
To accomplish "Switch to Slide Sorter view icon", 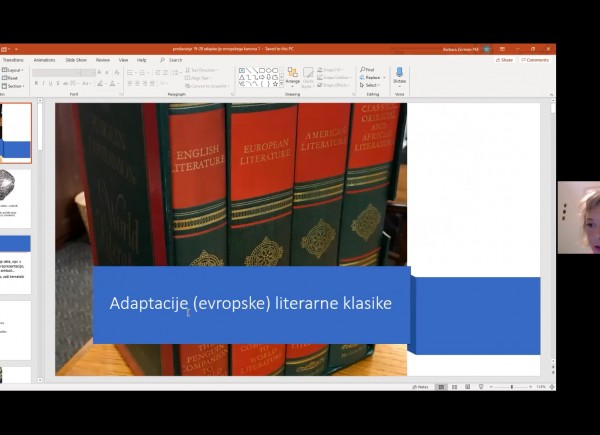I will click(x=454, y=387).
